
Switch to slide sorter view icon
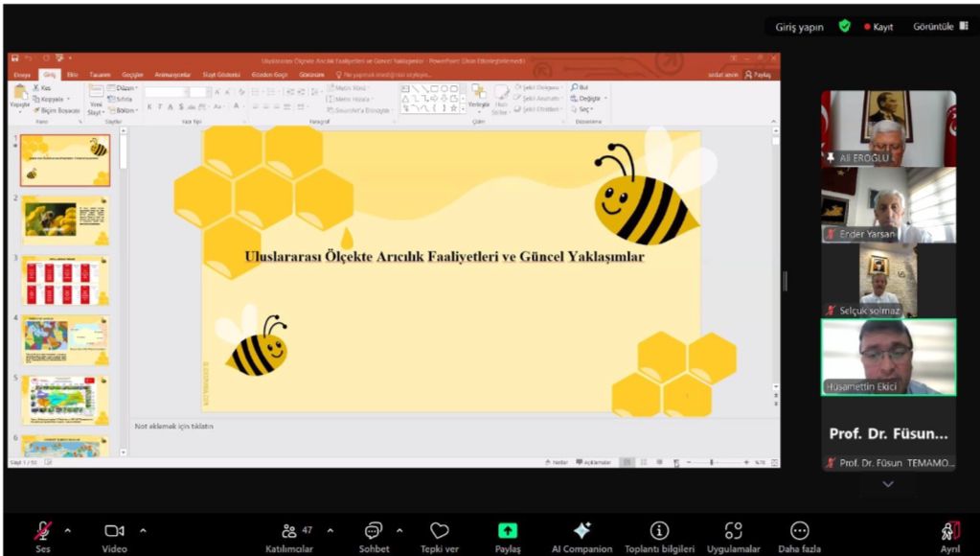pyautogui.click(x=643, y=462)
